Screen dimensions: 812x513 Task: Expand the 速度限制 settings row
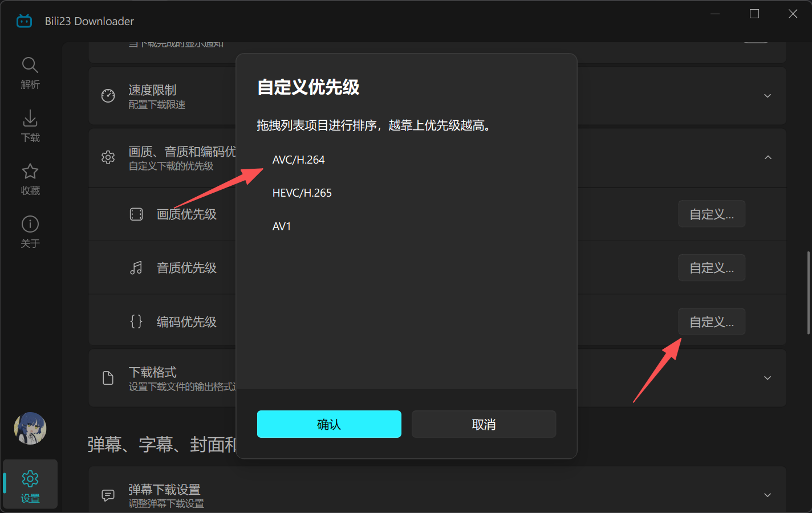pyautogui.click(x=768, y=96)
